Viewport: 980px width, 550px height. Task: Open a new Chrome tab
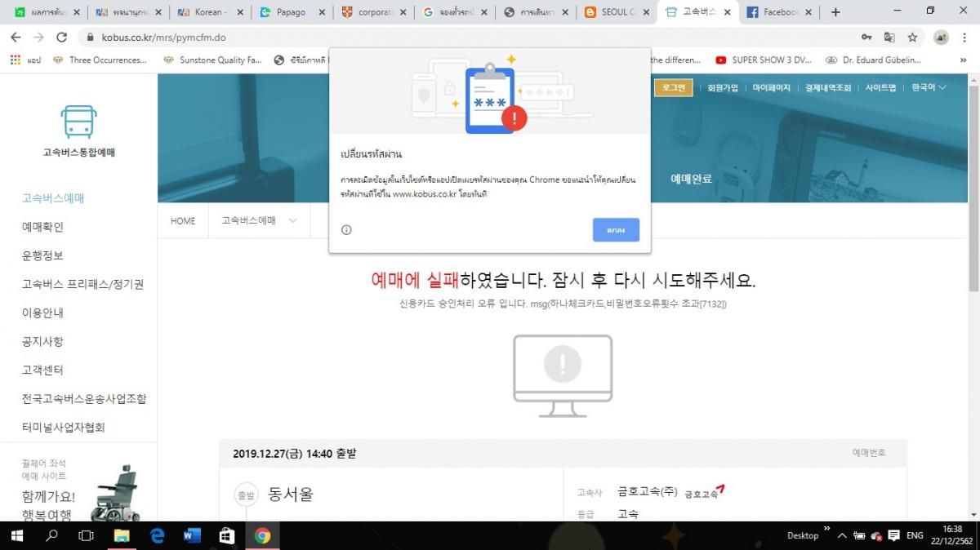pos(835,12)
